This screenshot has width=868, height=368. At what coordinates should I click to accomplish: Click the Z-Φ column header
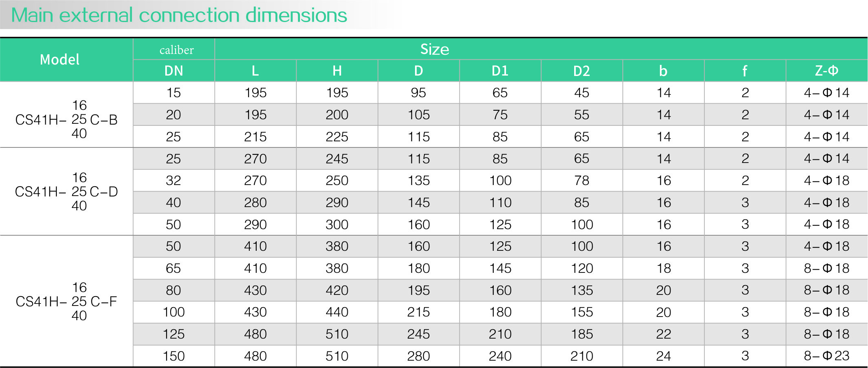pos(826,71)
